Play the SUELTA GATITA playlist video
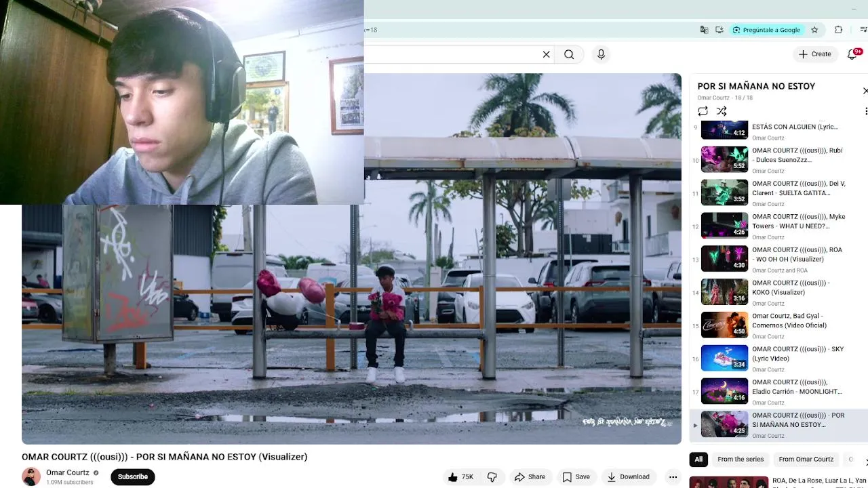Image resolution: width=868 pixels, height=488 pixels. coord(778,192)
